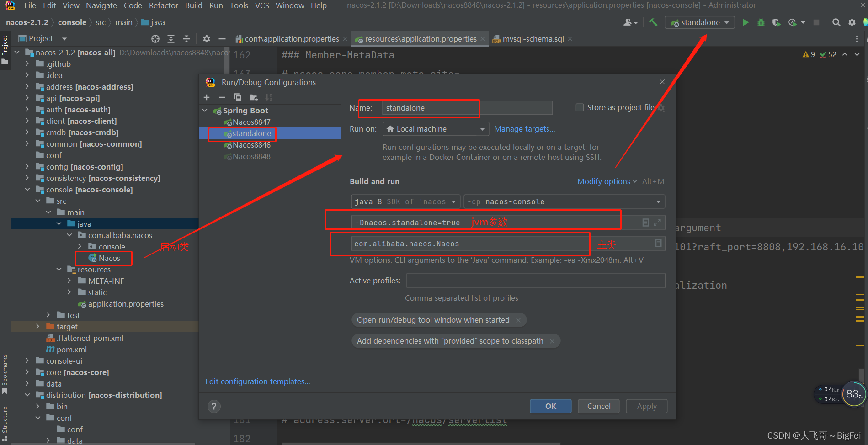Click sort configurations icon

point(269,97)
